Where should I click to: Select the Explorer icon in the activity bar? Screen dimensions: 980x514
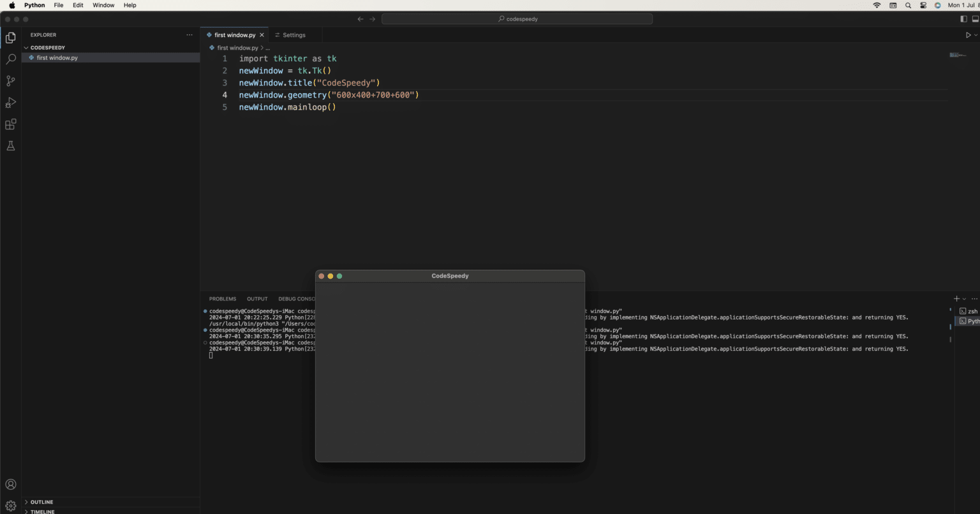pos(10,38)
